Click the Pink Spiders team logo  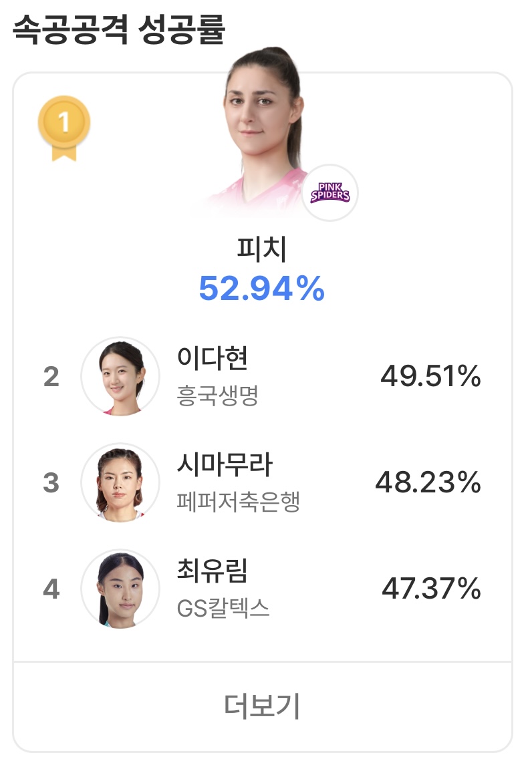tap(330, 194)
